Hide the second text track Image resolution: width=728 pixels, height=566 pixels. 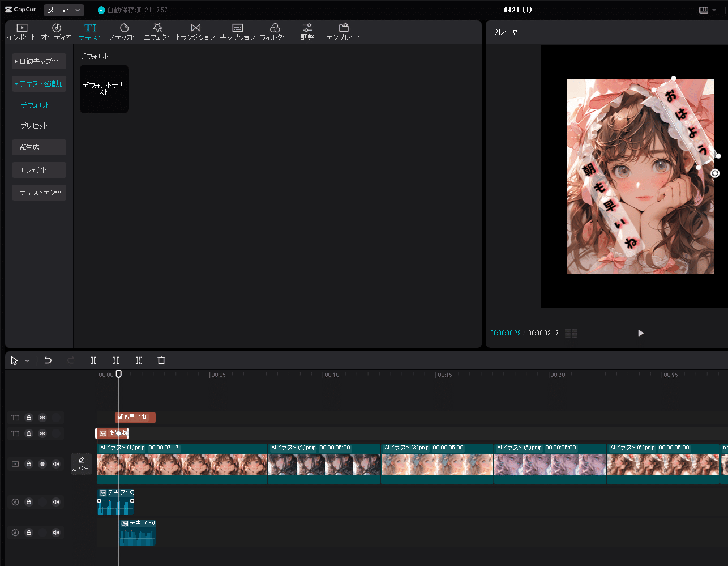(x=42, y=433)
